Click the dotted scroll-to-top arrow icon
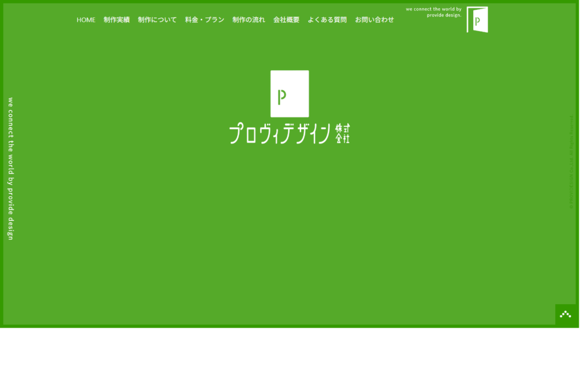Screen dimensions: 588x368 tap(566, 315)
